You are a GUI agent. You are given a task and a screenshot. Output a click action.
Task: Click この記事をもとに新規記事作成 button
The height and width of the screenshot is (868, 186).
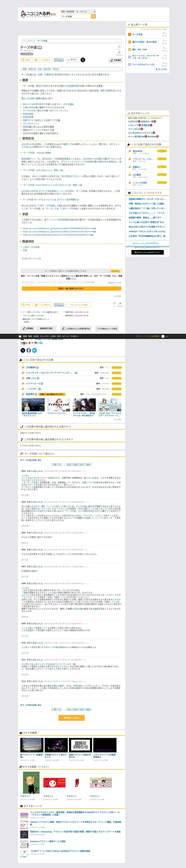(76, 328)
